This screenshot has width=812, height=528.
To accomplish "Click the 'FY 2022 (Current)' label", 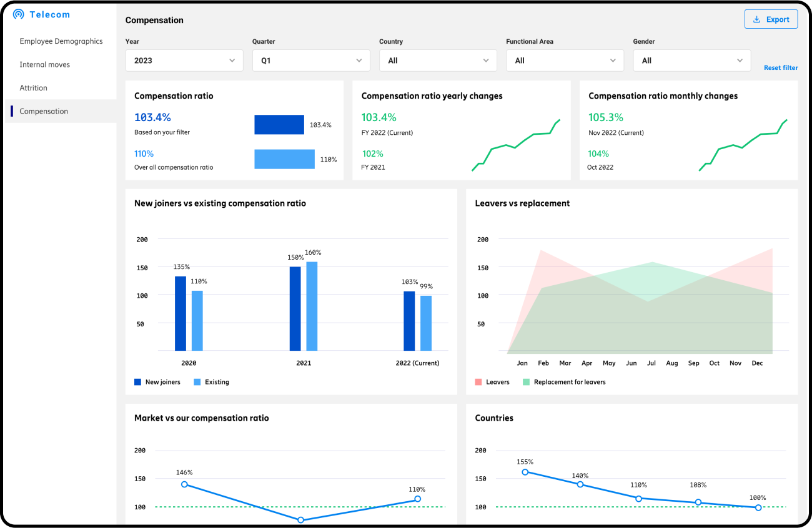I will 387,132.
